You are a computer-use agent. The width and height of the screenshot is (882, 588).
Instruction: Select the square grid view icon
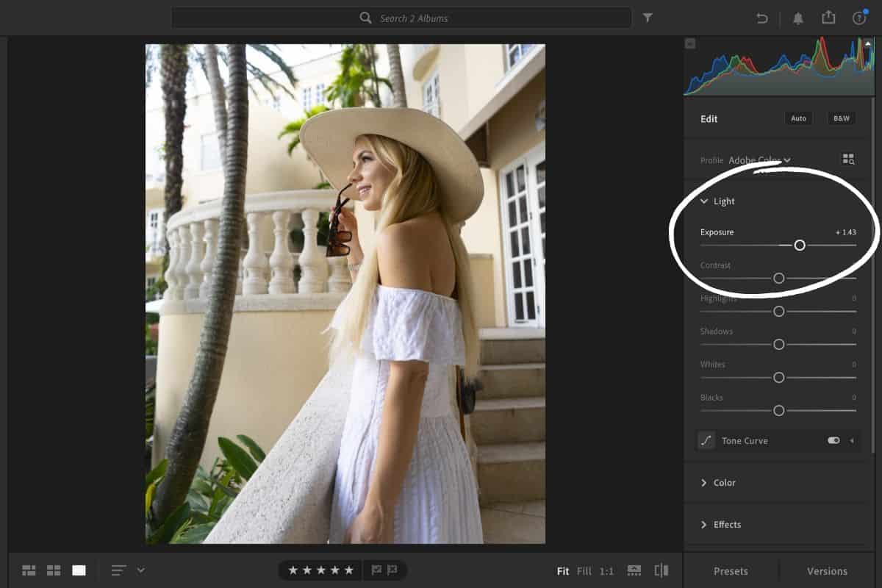pos(53,570)
